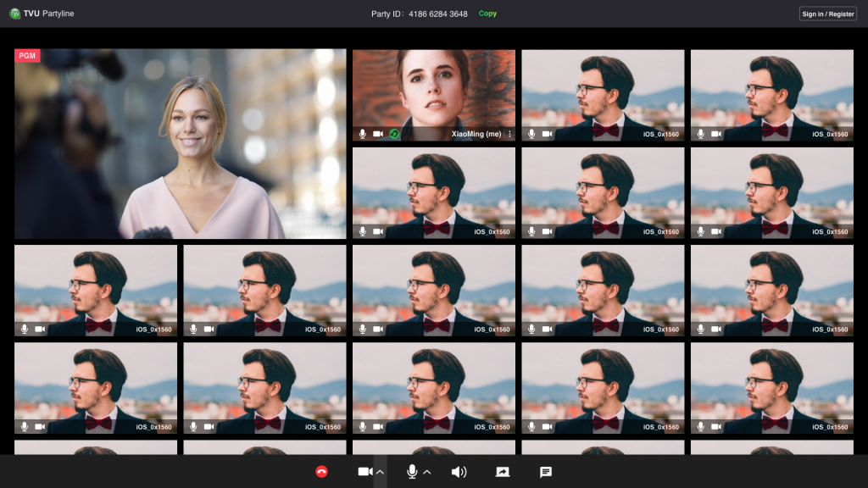
Task: Click the speaker volume icon
Action: pos(459,472)
